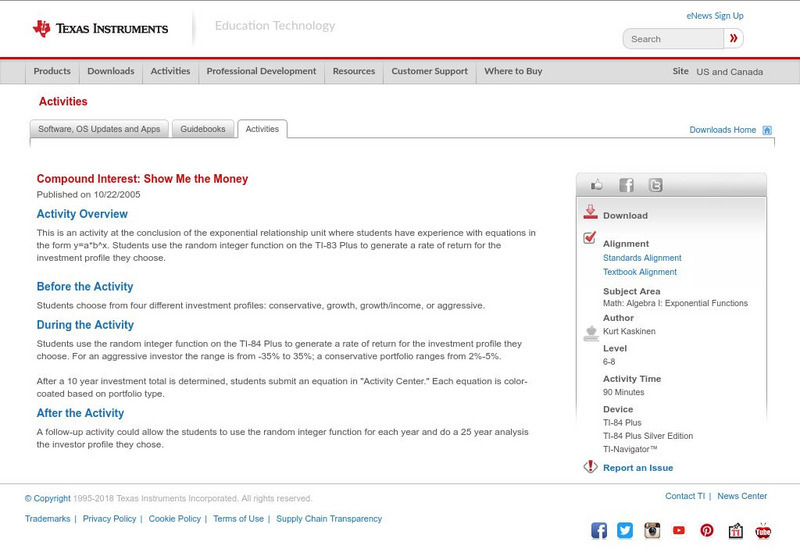Viewport: 800px width, 549px height.
Task: Open the Customer Support menu
Action: click(430, 71)
